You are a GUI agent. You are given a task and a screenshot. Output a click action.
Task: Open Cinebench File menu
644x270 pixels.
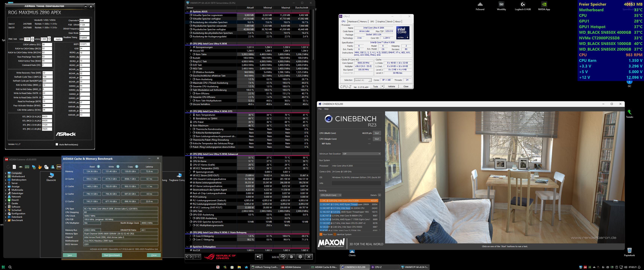320,109
